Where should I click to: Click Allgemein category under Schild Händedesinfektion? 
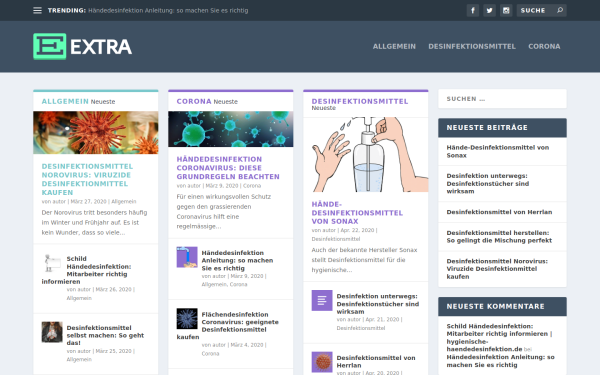click(x=79, y=298)
